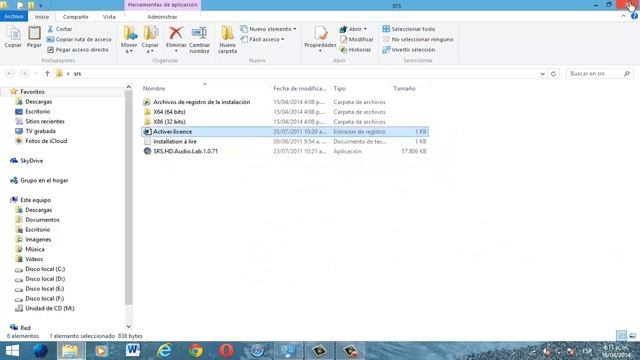Switch to the Inicio ribbon tab
This screenshot has width=640, height=360.
42,17
